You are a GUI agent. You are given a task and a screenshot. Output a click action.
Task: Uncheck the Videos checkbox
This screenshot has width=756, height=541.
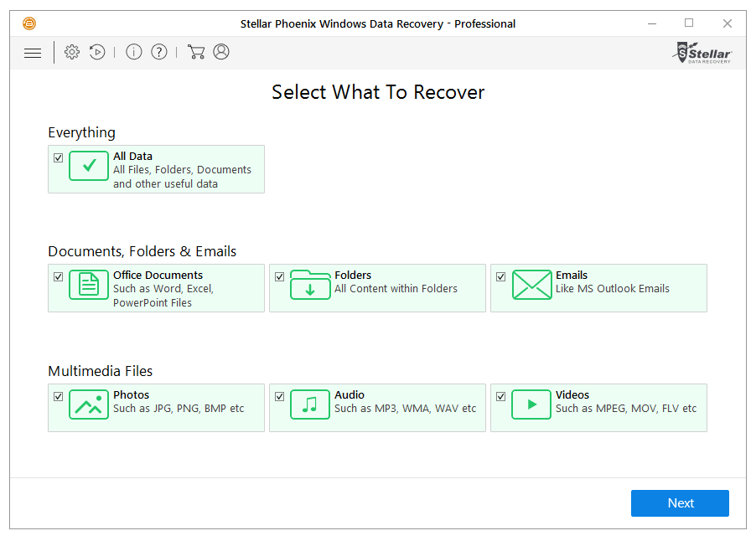(501, 396)
